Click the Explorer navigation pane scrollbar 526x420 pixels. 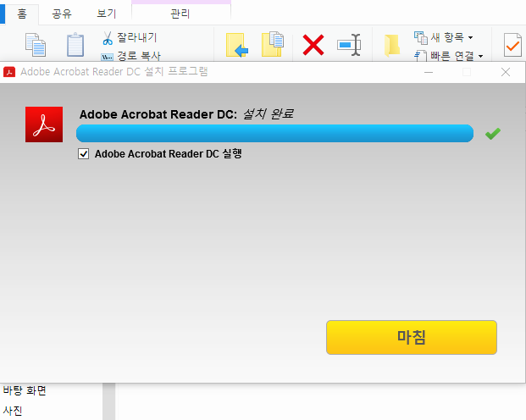pos(108,401)
